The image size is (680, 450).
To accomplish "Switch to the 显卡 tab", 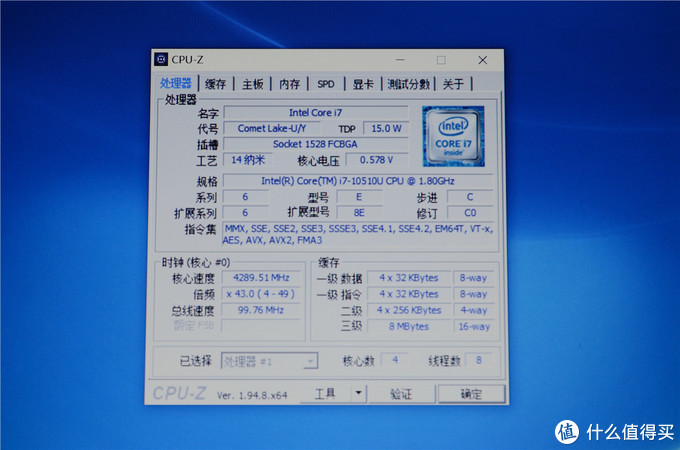I will tap(363, 84).
